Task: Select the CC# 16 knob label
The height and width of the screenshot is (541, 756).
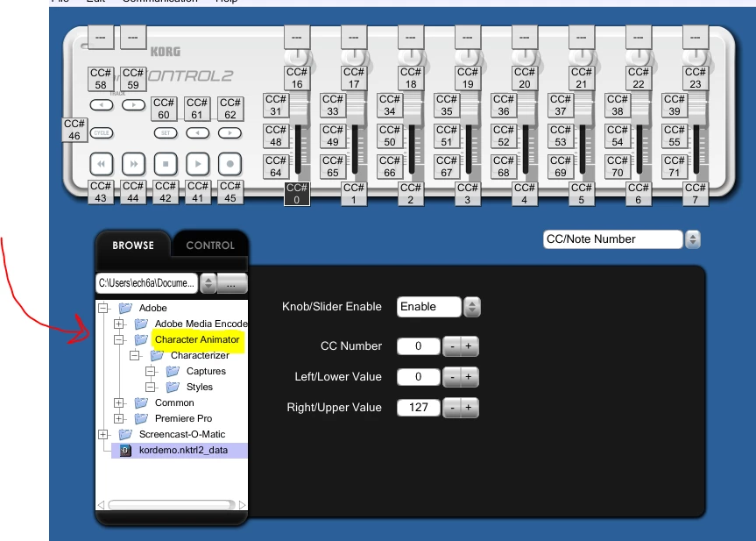Action: click(297, 78)
